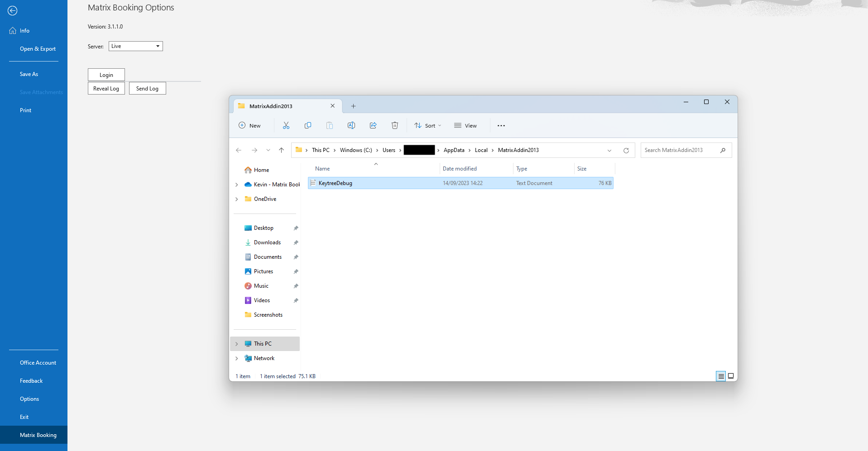Click the Delete trash bin icon
The width and height of the screenshot is (868, 451).
395,126
